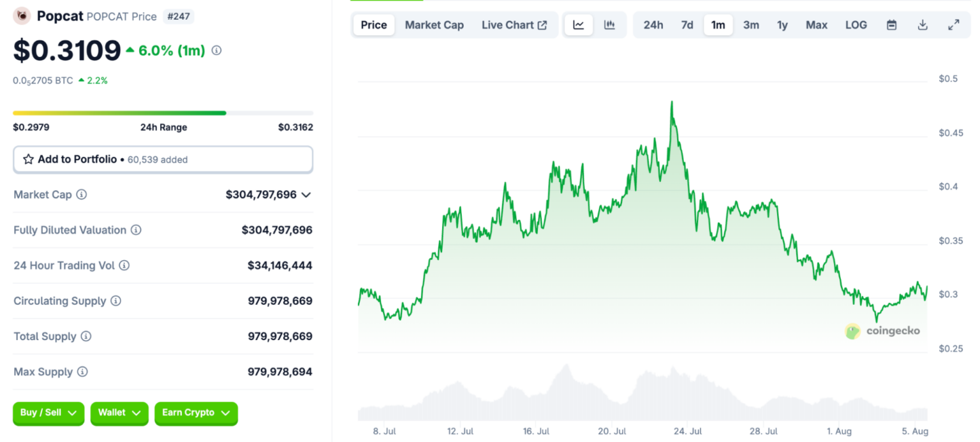Click the line chart icon
The width and height of the screenshot is (980, 442).
tap(579, 25)
